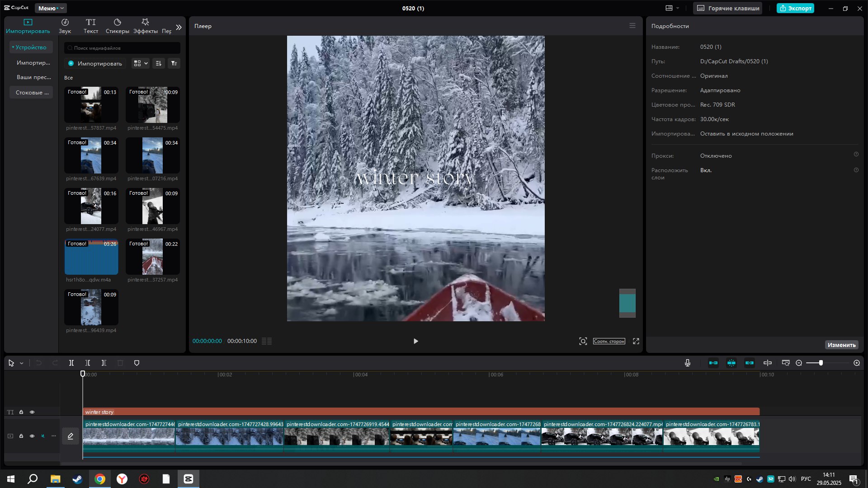Click the filter media icon
This screenshot has width=868, height=488.
[x=174, y=63]
